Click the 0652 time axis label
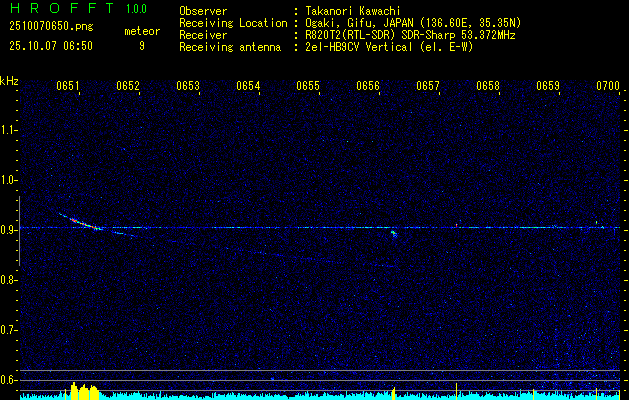The height and width of the screenshot is (400, 629). coord(128,86)
